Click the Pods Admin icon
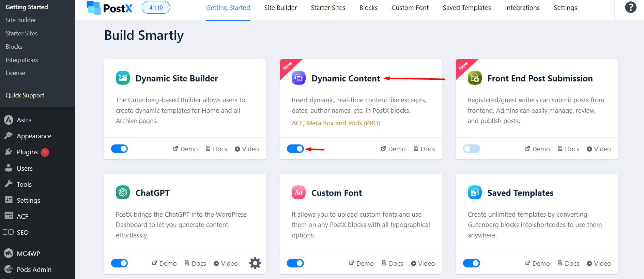Image resolution: width=644 pixels, height=279 pixels. (x=9, y=269)
